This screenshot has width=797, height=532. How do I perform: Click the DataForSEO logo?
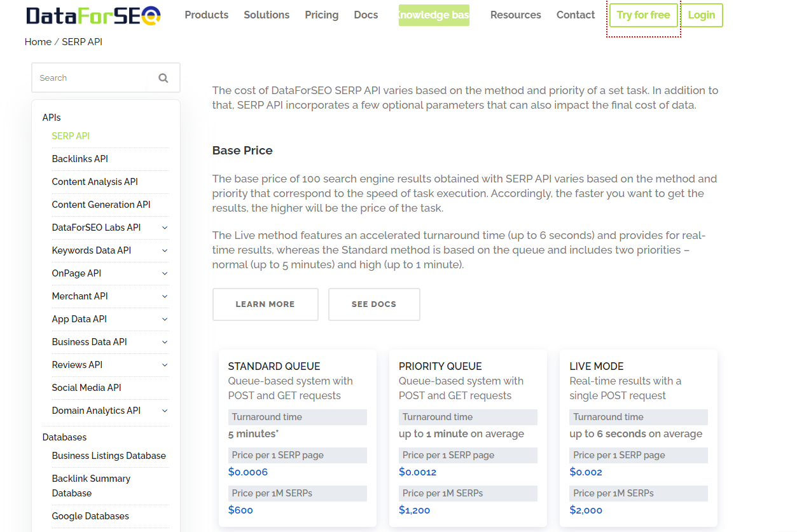click(x=93, y=15)
